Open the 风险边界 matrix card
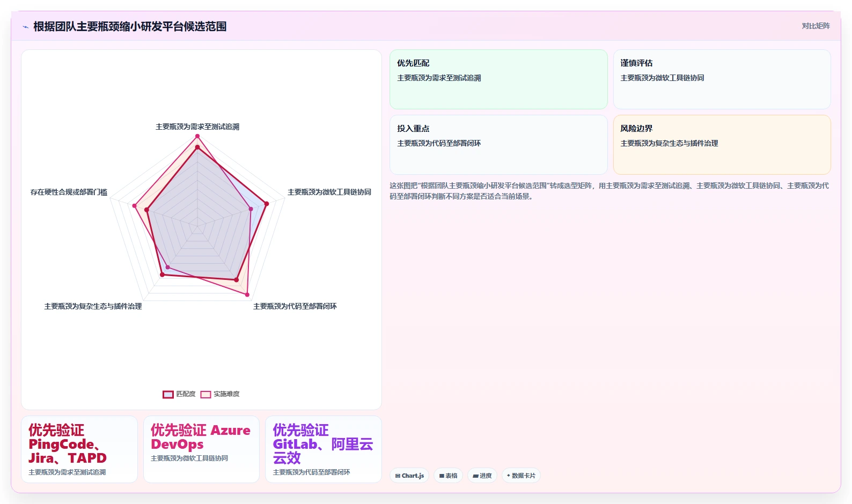 pyautogui.click(x=722, y=145)
